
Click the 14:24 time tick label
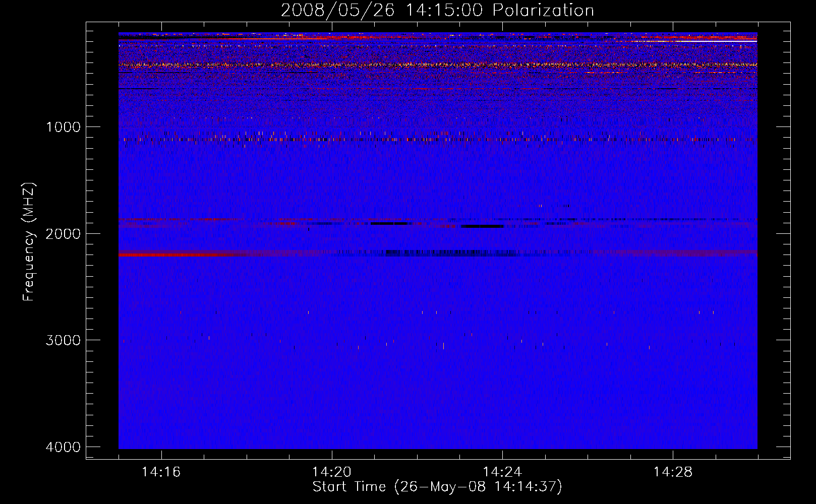(x=502, y=472)
